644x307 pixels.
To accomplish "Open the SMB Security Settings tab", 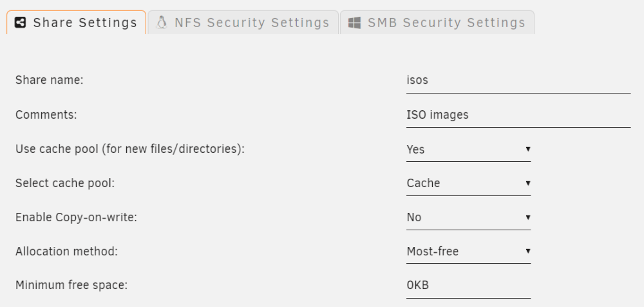I will coord(437,22).
